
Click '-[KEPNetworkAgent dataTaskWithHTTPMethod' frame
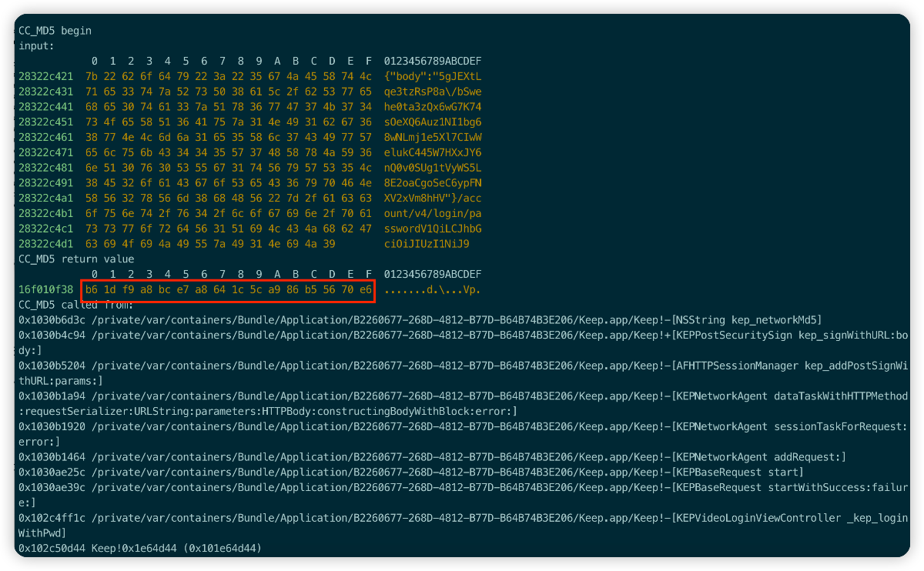coord(785,396)
